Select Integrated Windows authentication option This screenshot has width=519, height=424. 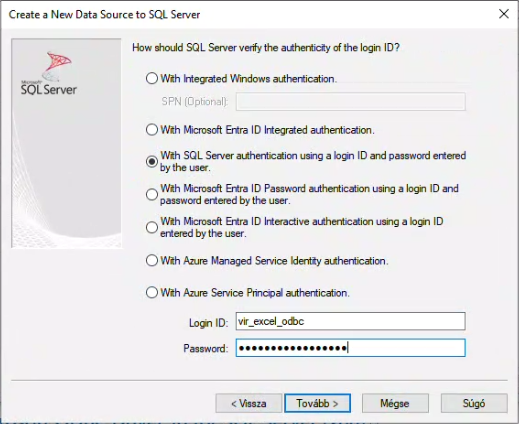tap(152, 79)
